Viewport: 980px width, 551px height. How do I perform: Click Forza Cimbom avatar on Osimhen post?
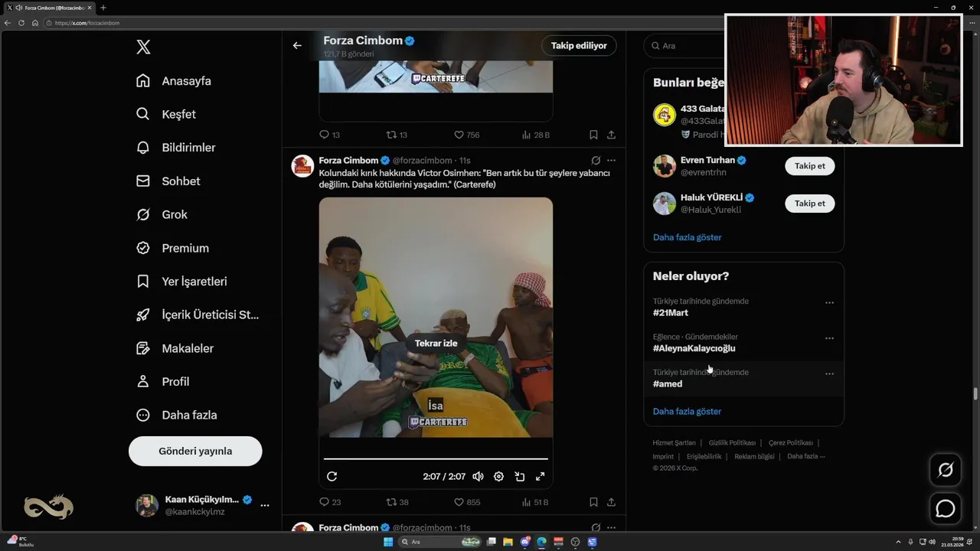(x=302, y=166)
